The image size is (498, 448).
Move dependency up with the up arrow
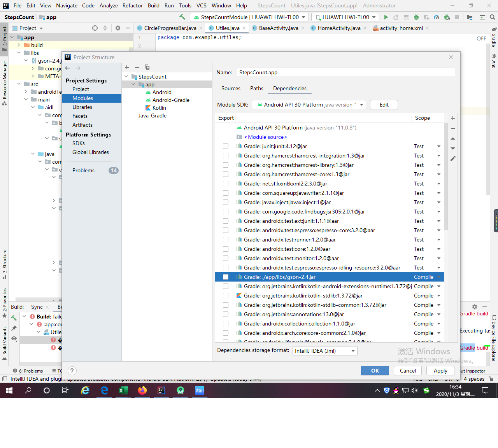coord(453,138)
